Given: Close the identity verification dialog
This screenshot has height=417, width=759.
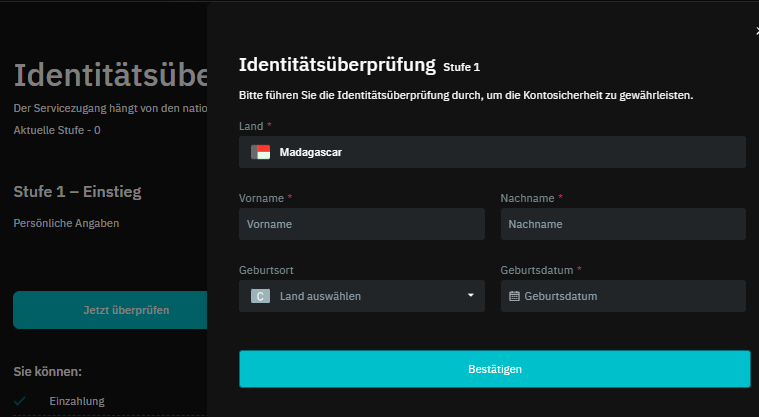Looking at the screenshot, I should click(756, 32).
